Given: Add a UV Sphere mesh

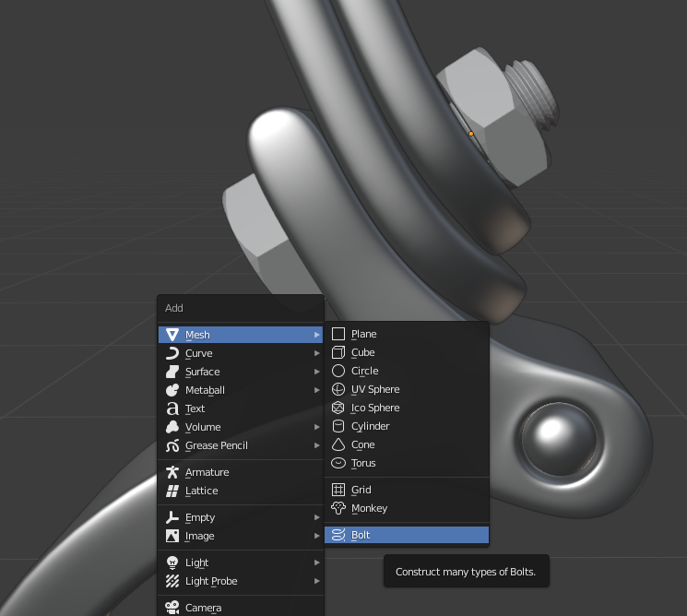Looking at the screenshot, I should coord(407,389).
